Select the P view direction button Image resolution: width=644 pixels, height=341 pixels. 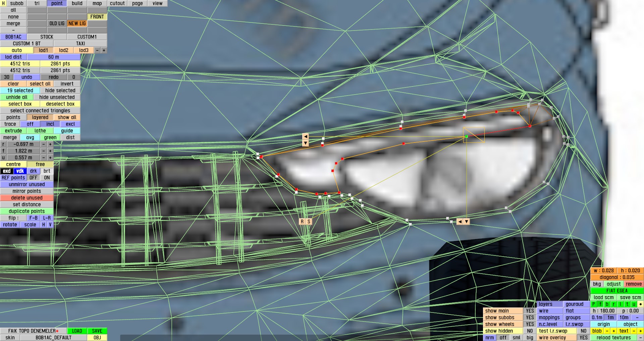594,304
